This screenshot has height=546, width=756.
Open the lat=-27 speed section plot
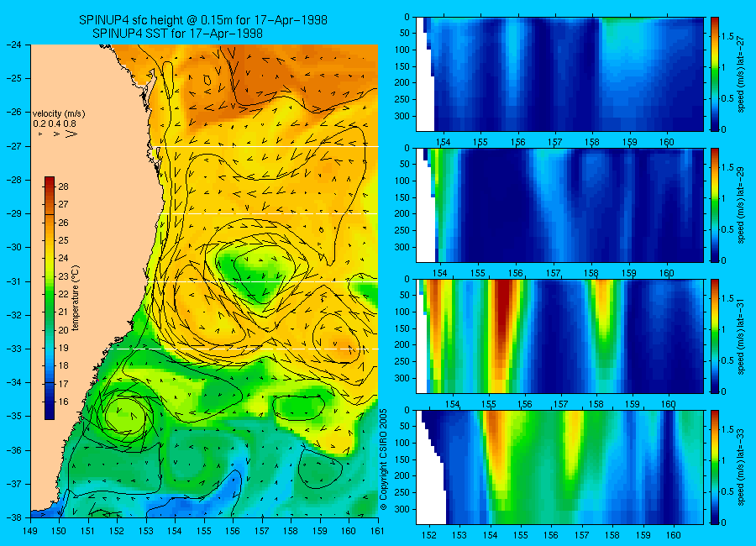[559, 74]
